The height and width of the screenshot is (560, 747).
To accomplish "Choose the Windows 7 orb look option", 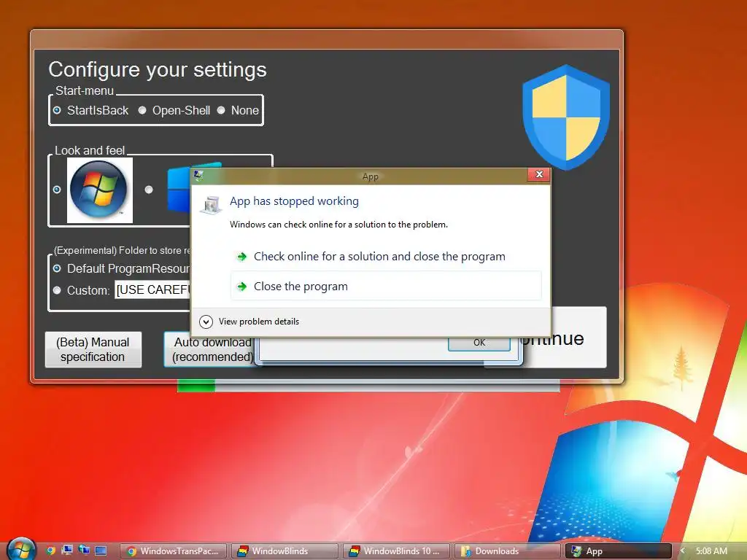I will (57, 190).
